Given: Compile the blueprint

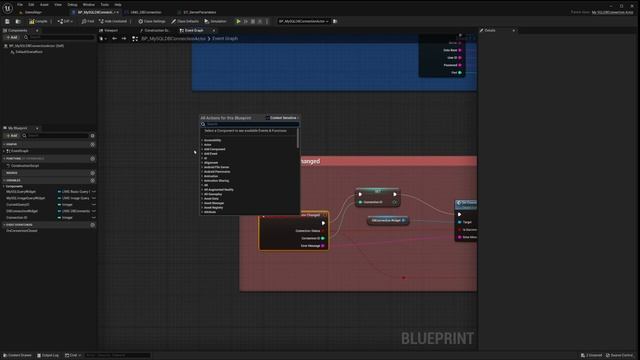Looking at the screenshot, I should tap(38, 21).
